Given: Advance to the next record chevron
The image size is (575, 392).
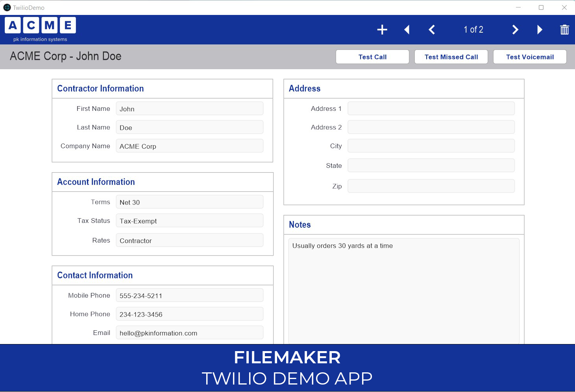Looking at the screenshot, I should tap(515, 29).
